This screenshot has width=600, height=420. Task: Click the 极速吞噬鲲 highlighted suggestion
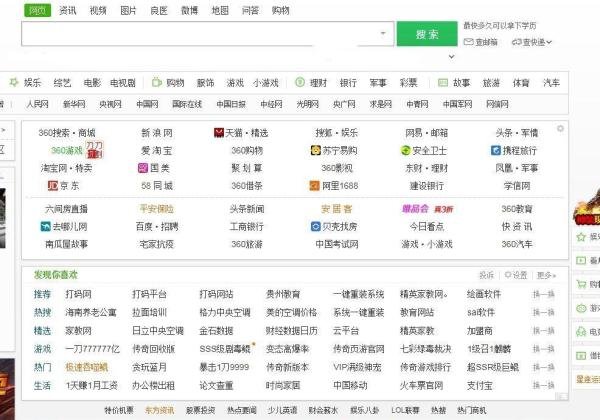86,367
